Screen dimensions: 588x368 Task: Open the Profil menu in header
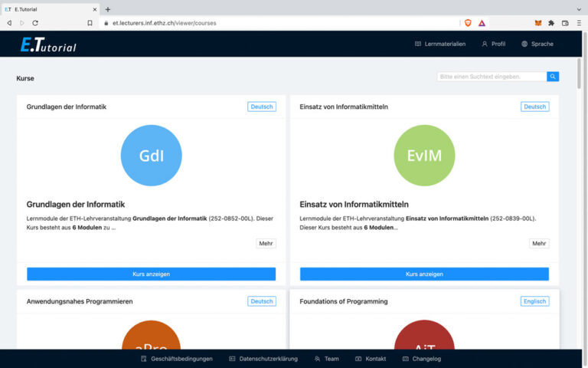point(493,44)
